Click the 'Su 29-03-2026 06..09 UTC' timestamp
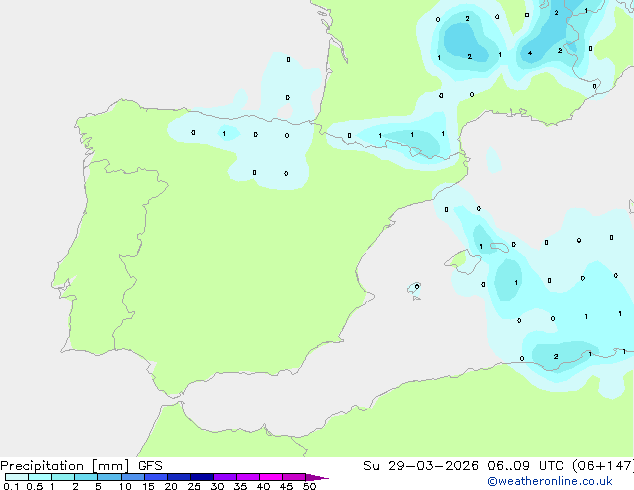This screenshot has height=490, width=634. [463, 466]
